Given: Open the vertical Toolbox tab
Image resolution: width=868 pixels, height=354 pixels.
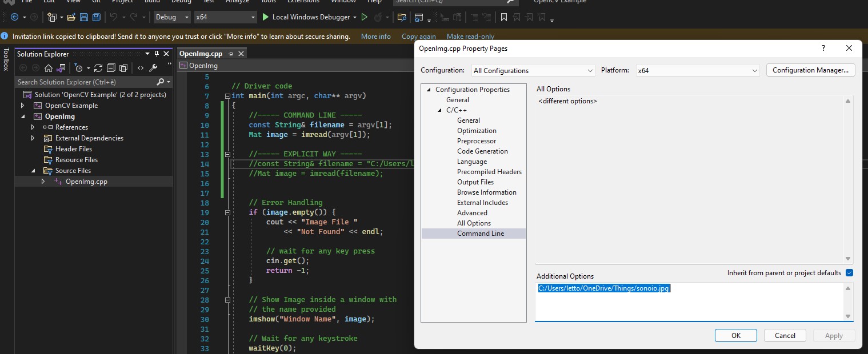Looking at the screenshot, I should pyautogui.click(x=6, y=59).
